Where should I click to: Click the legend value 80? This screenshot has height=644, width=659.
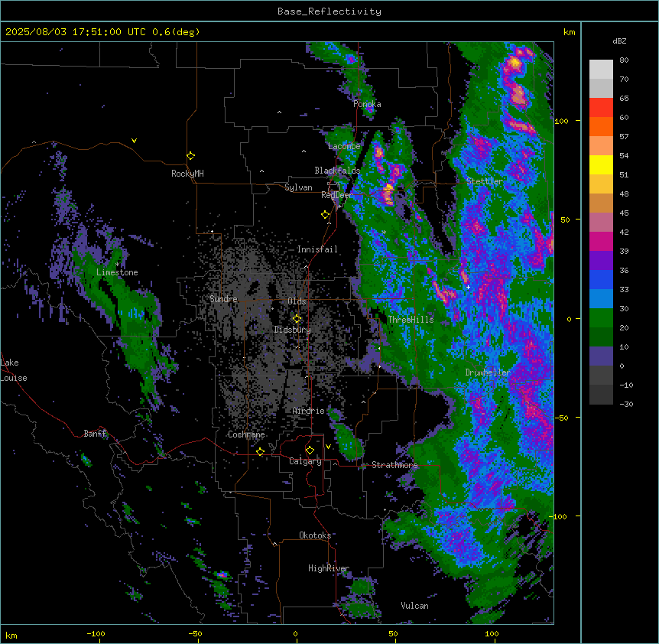[x=624, y=60]
